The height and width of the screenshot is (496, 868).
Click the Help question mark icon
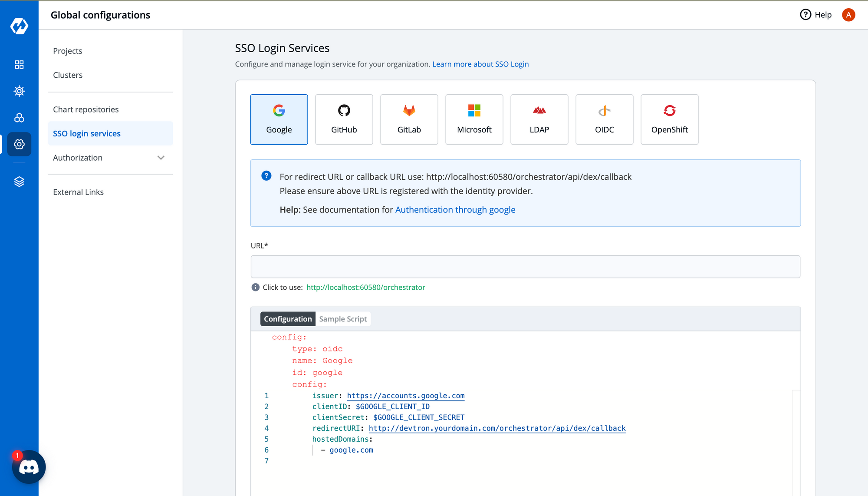pos(806,15)
